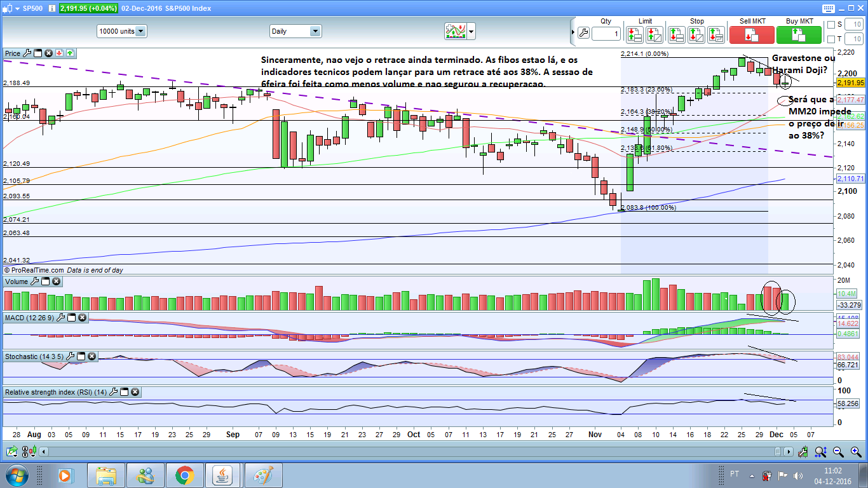868x488 pixels.
Task: Click the zoom out magnifier icon
Action: (x=839, y=452)
